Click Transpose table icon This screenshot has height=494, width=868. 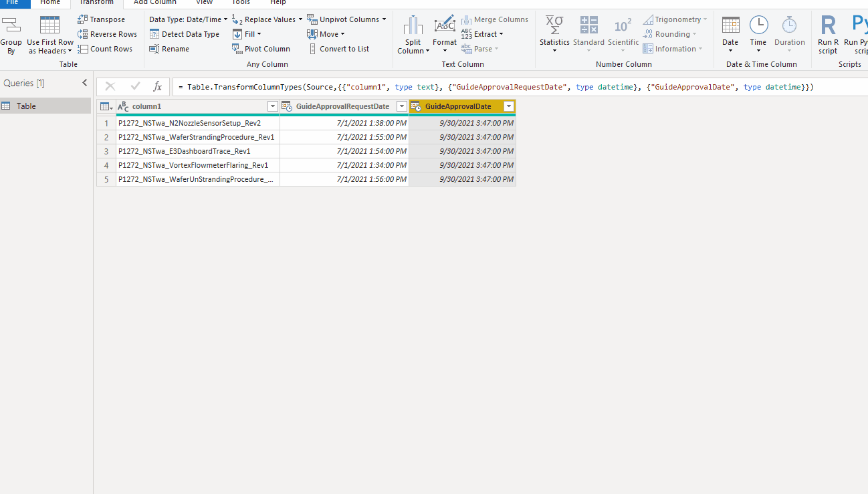click(83, 19)
